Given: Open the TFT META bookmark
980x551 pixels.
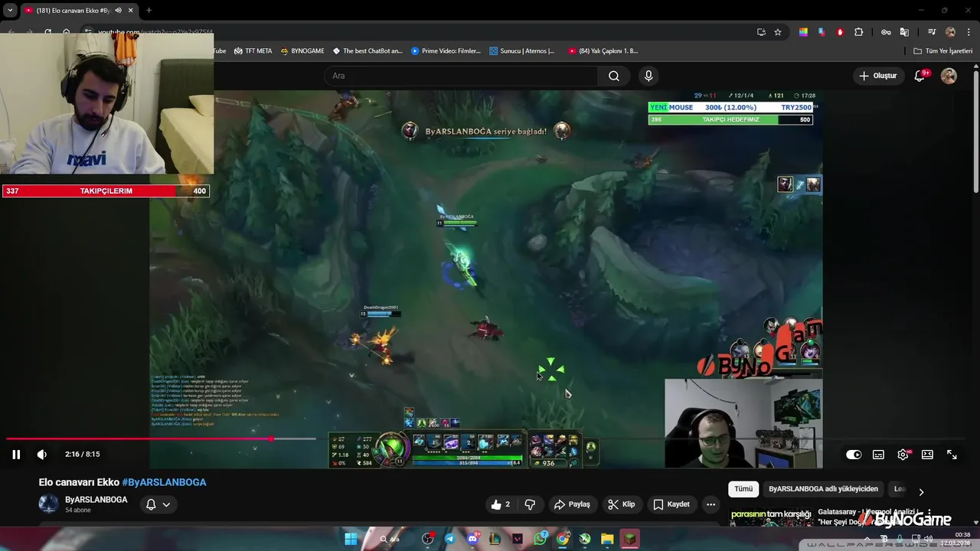Looking at the screenshot, I should (x=253, y=51).
